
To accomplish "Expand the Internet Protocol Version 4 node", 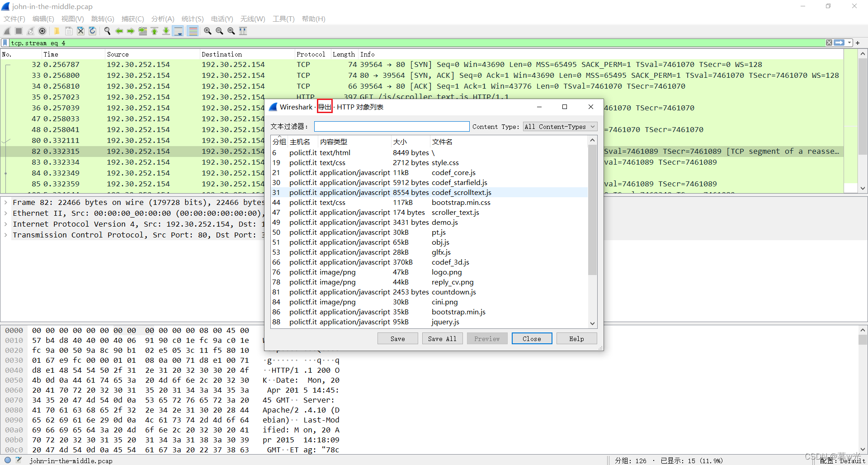I will tap(5, 224).
